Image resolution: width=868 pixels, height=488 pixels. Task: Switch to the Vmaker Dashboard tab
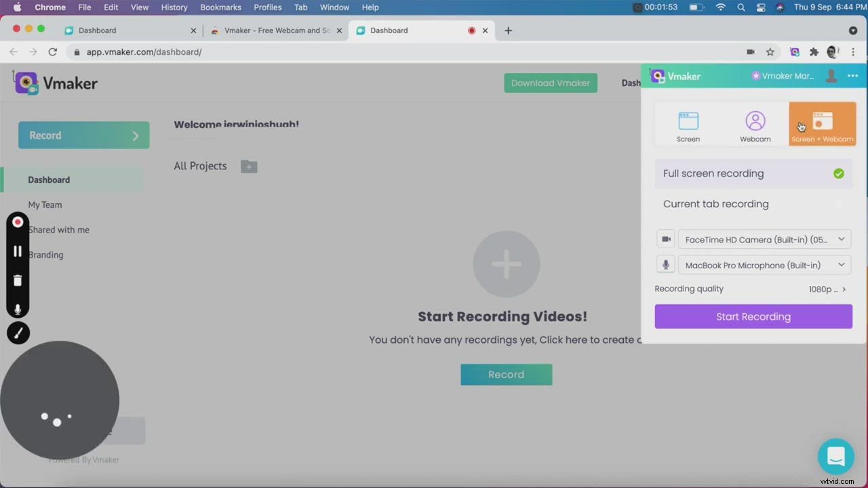pos(97,30)
